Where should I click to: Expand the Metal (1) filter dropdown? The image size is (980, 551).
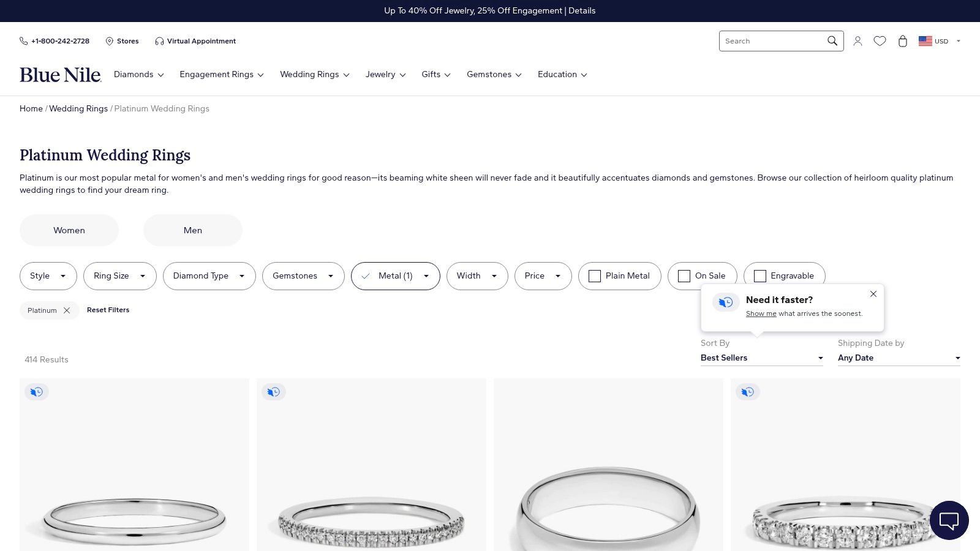point(396,276)
